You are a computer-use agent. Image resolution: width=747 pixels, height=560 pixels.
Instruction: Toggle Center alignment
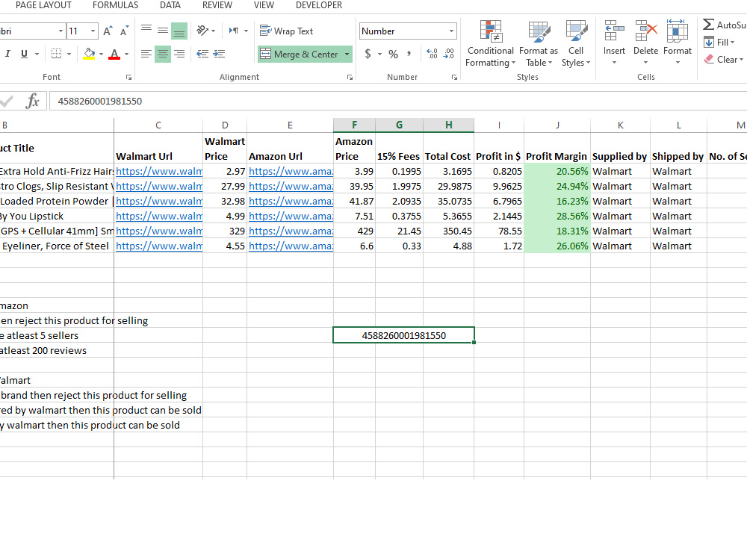click(x=162, y=54)
